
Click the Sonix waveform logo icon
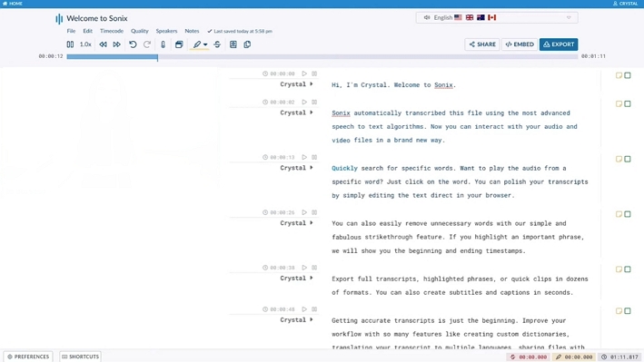click(59, 18)
